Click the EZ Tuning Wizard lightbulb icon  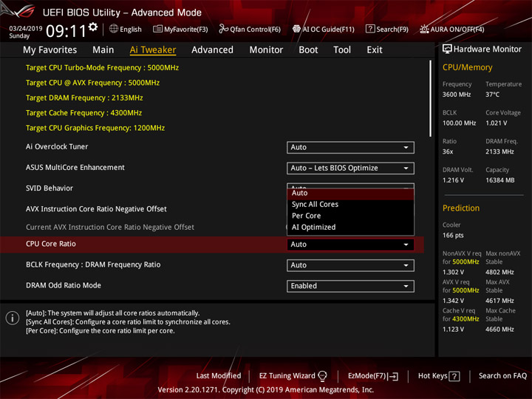pos(322,376)
